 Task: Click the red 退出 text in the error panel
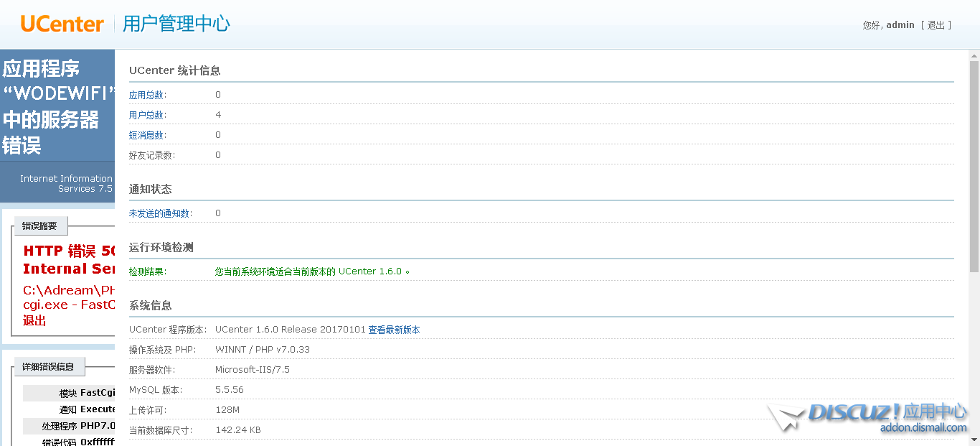coord(34,320)
